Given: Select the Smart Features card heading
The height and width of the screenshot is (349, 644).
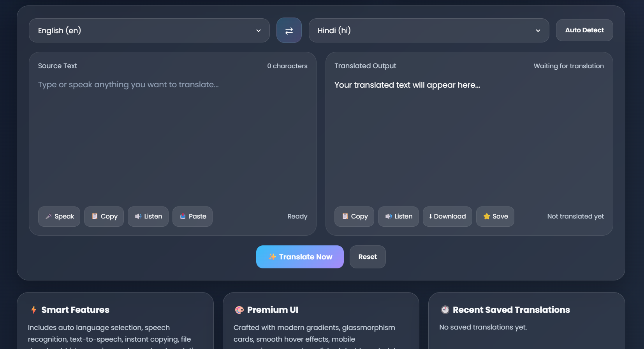Looking at the screenshot, I should pyautogui.click(x=75, y=310).
